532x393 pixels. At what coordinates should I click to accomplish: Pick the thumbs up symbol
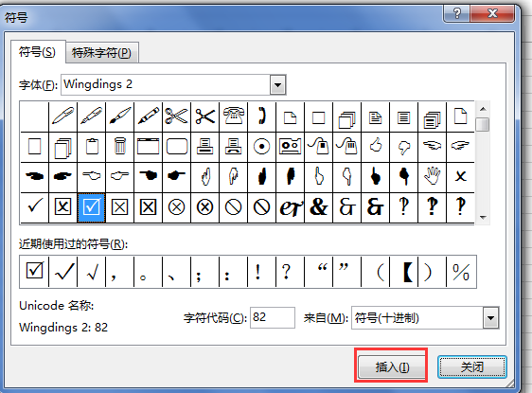click(x=376, y=146)
